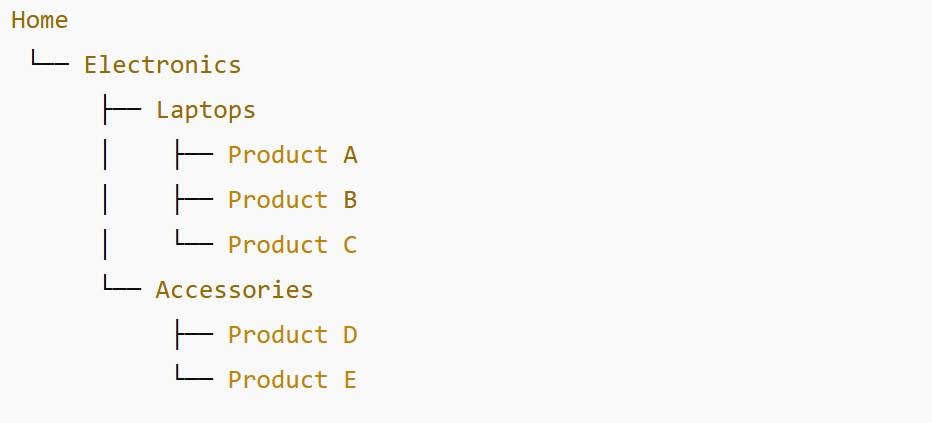
Task: Go to the Product C page link
Action: pos(292,245)
